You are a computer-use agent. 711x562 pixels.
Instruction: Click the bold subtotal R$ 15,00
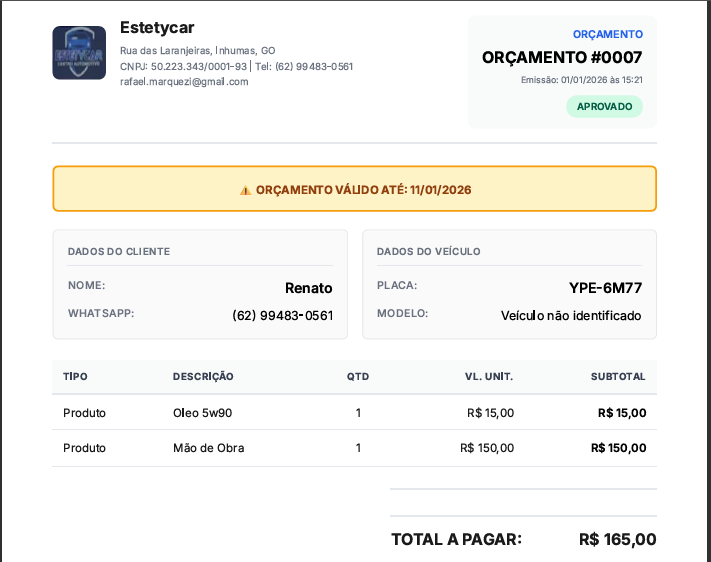[x=622, y=413]
